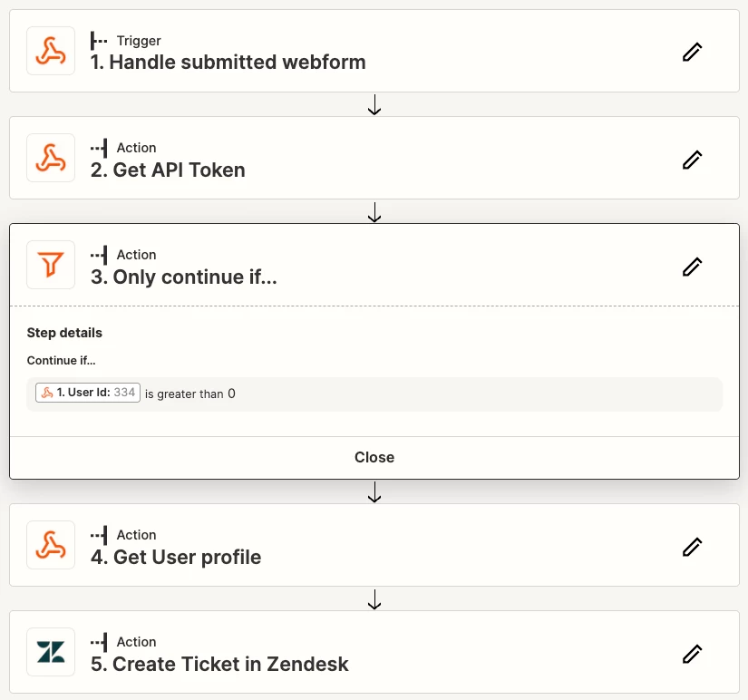
Task: Select the User Id 334 data pill
Action: point(88,393)
